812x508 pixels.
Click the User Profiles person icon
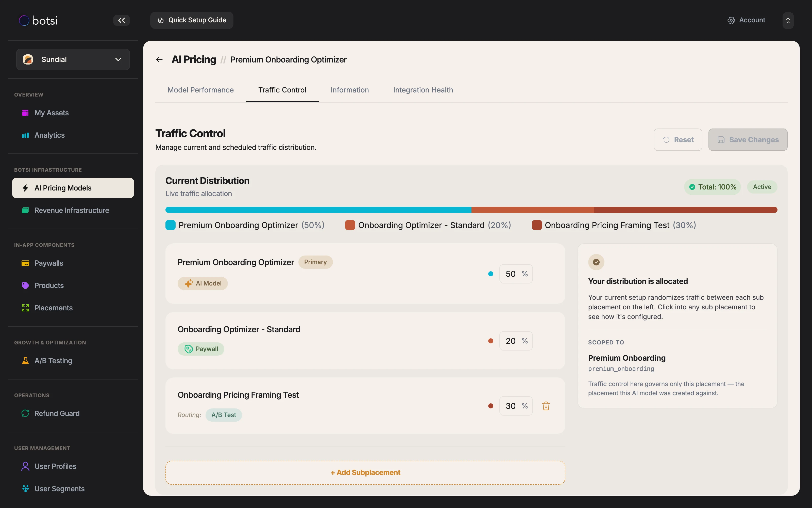point(25,466)
